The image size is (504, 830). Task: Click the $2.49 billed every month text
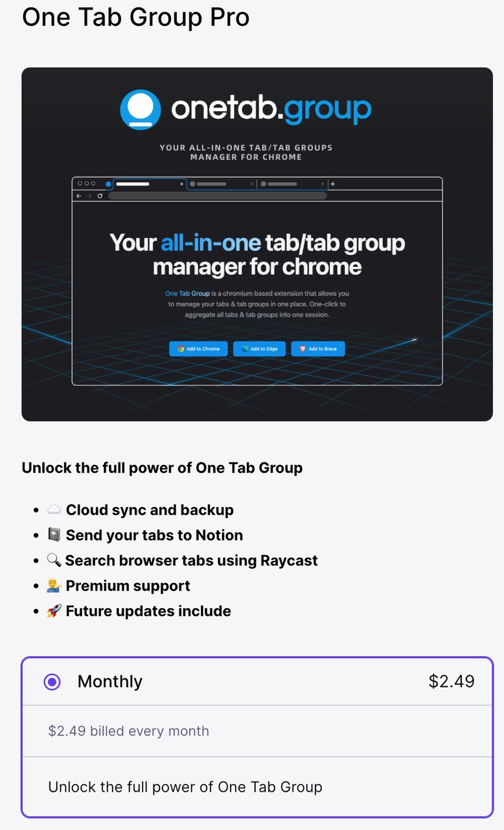coord(129,731)
